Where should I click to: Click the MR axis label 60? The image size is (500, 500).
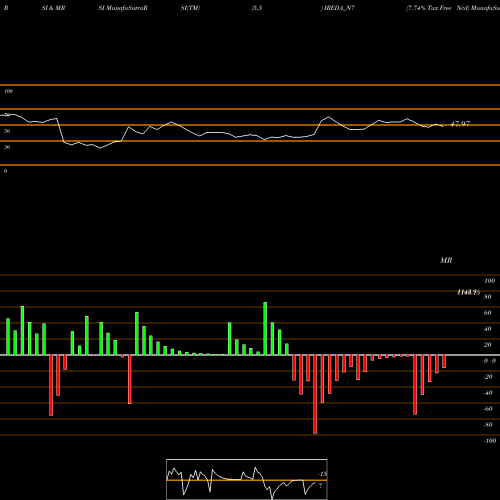pyautogui.click(x=488, y=313)
